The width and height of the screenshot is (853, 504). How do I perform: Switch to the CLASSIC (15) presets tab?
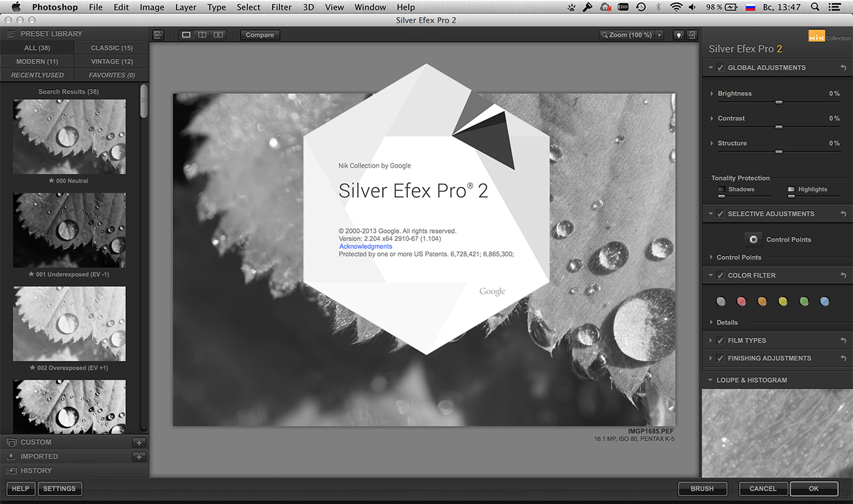111,48
